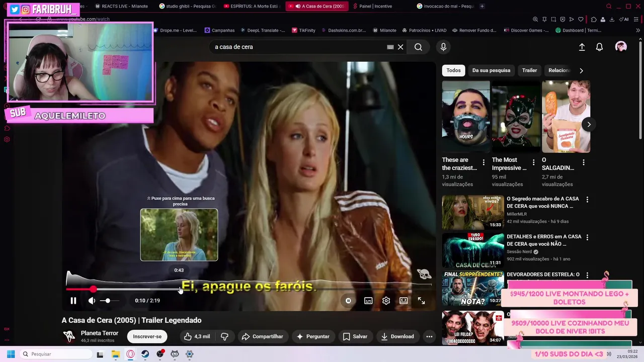644x362 pixels.
Task: Show more filter chips with the right arrow
Action: 581,70
